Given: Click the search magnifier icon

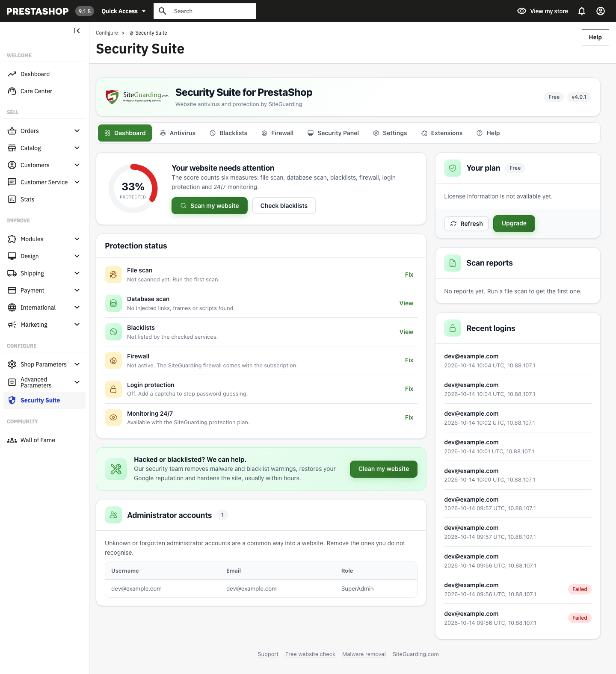Looking at the screenshot, I should point(163,11).
